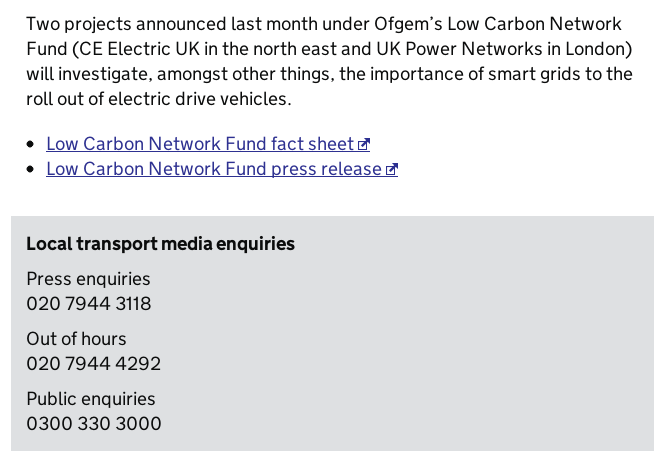Screen dimensions: 667x461
Task: Click the Public enquiries label
Action: coord(91,399)
